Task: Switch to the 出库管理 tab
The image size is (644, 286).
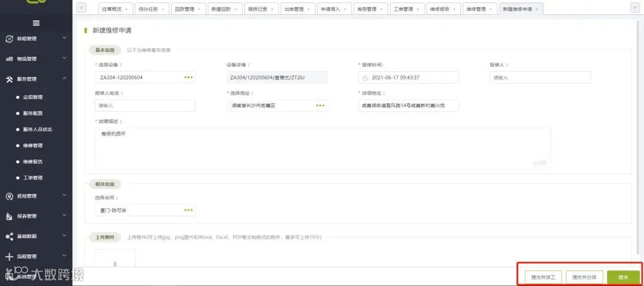Action: [x=298, y=8]
